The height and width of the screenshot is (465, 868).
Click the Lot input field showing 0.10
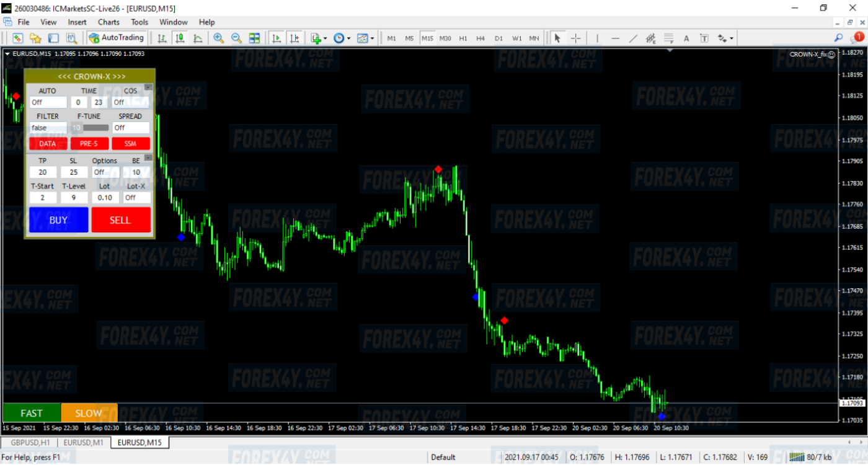(x=105, y=198)
